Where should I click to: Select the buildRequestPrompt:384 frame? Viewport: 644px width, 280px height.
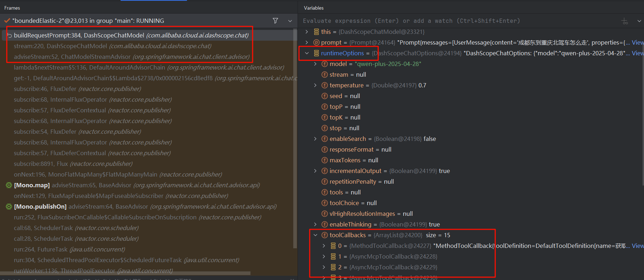(131, 35)
